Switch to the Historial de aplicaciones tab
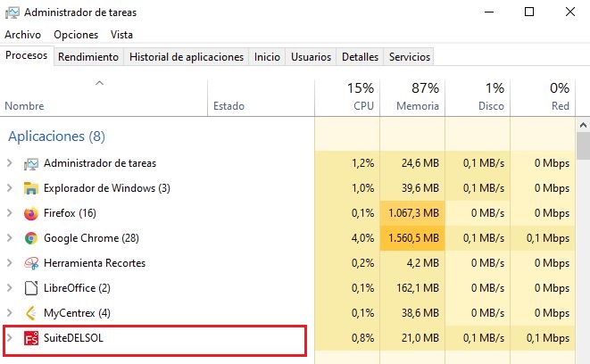 click(187, 57)
